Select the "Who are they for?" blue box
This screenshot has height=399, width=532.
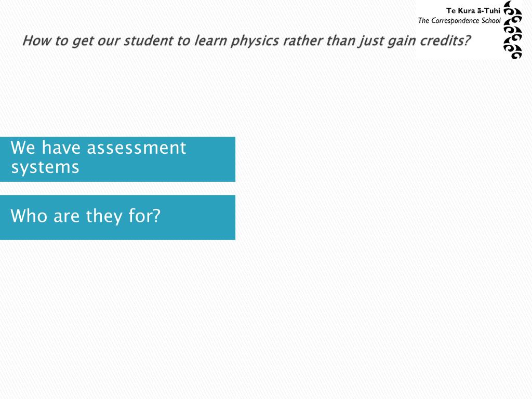point(117,218)
